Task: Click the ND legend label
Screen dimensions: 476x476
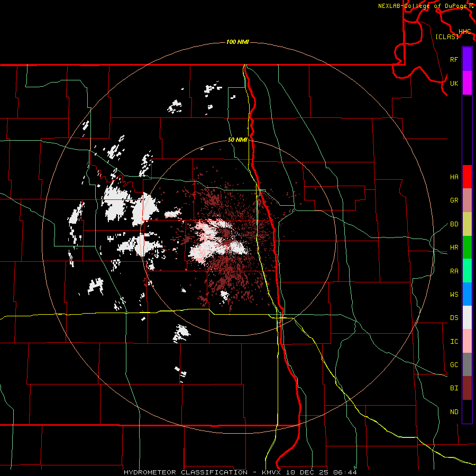Action: pyautogui.click(x=454, y=412)
